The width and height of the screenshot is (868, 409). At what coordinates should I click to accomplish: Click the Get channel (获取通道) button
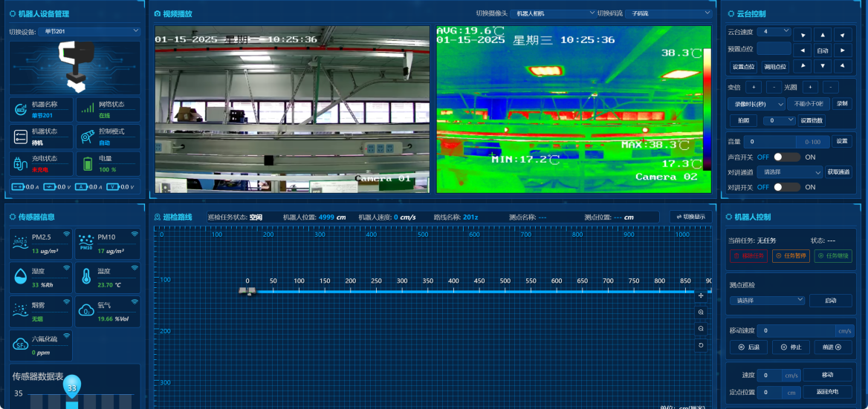point(839,172)
